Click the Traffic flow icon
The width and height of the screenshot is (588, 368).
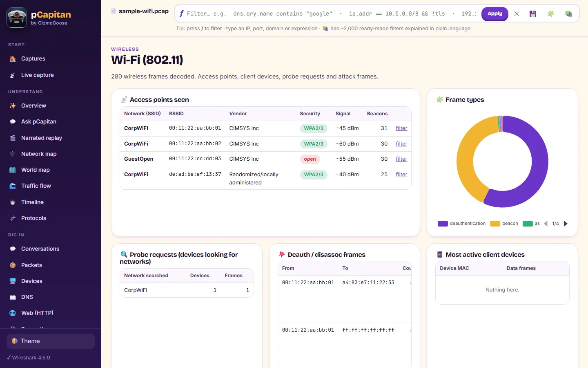13,186
